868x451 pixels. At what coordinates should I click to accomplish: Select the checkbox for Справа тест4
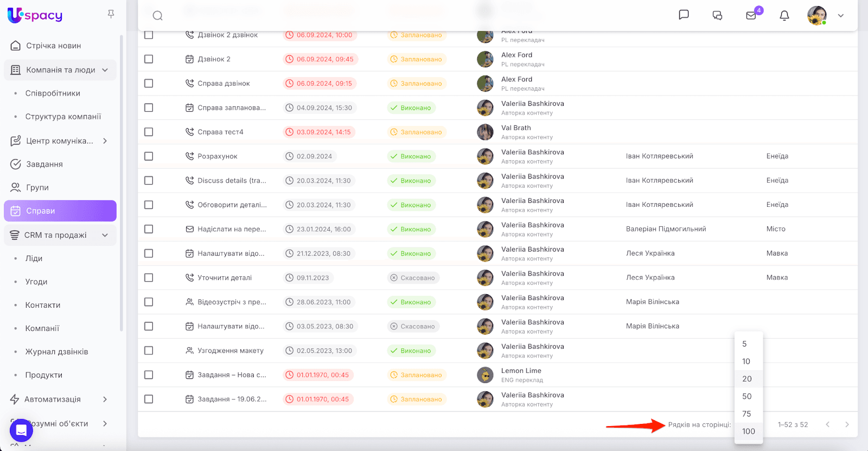click(149, 132)
